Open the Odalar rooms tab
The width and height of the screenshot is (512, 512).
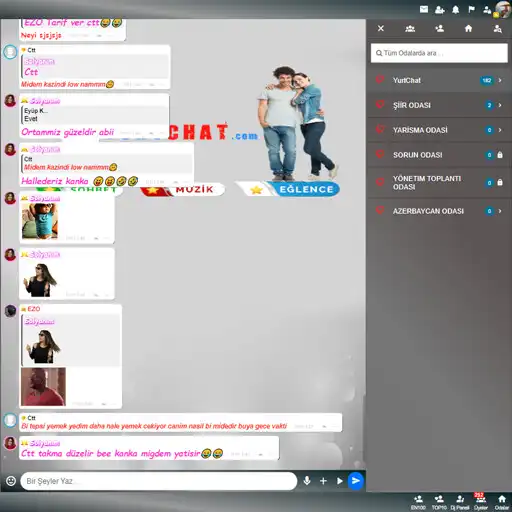502,502
